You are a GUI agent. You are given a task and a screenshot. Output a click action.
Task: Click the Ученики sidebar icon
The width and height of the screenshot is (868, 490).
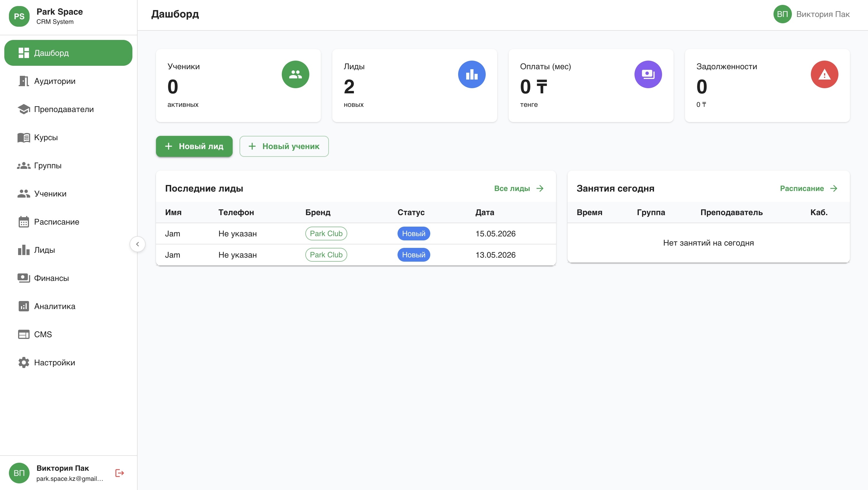click(24, 194)
